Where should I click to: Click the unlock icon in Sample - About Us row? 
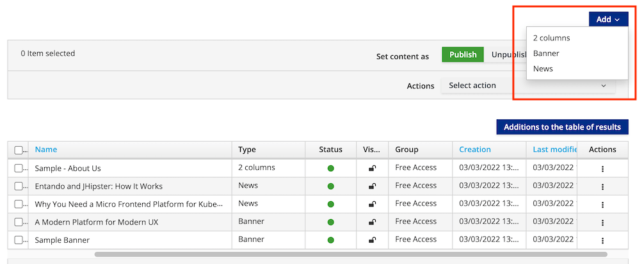372,169
